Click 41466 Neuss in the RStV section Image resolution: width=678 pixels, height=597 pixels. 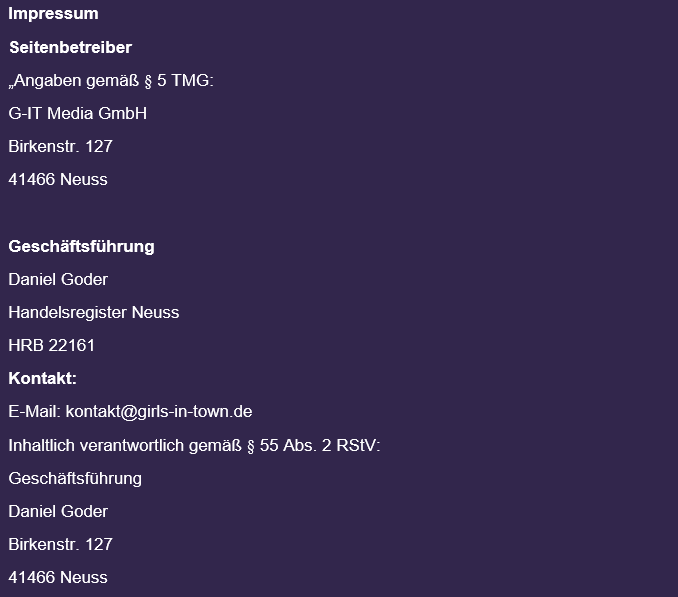pyautogui.click(x=57, y=577)
